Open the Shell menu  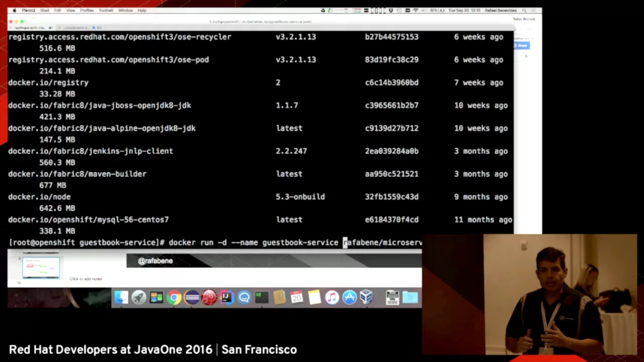[45, 10]
